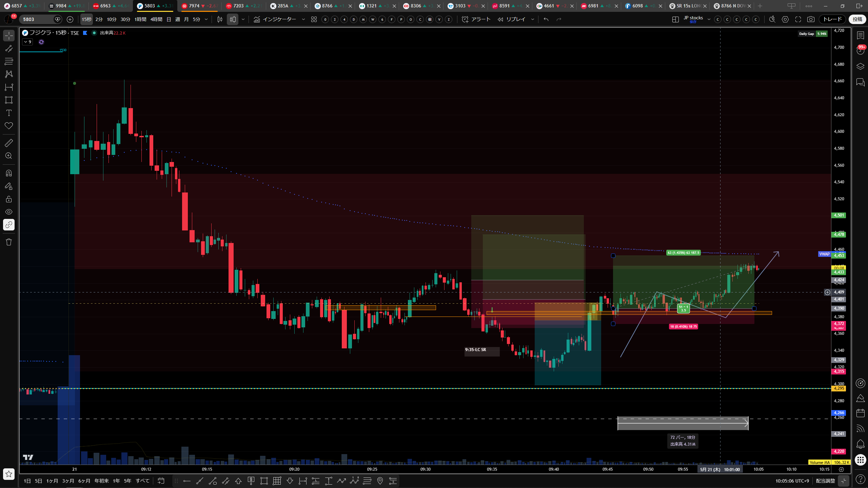Open the watchlist panel icon in right sidebar
Viewport: 868px width, 488px height.
click(x=860, y=36)
